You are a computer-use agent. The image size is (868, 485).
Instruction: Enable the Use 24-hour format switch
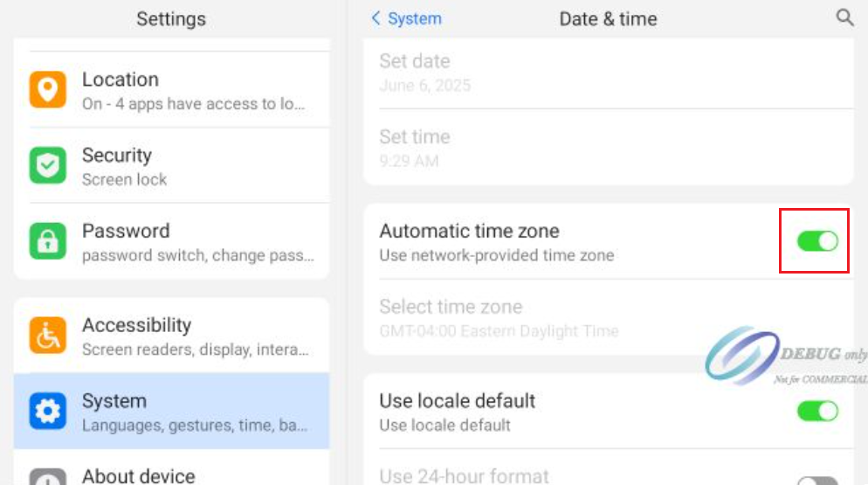[817, 480]
